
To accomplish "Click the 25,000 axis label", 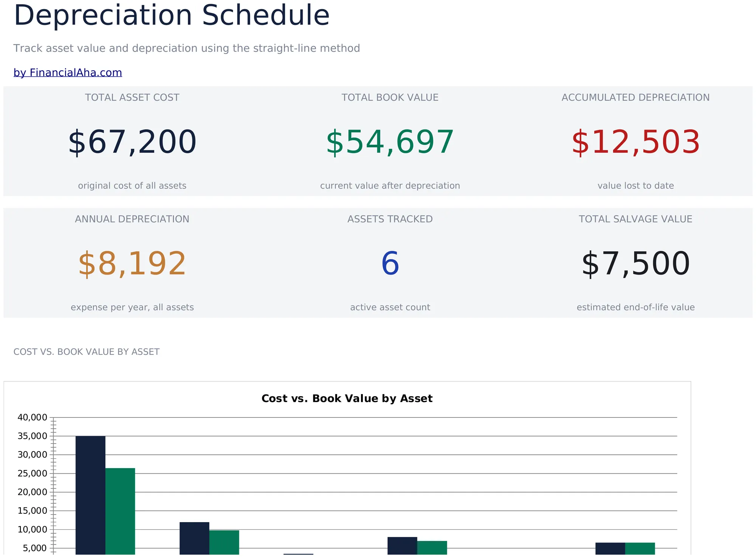I will click(x=33, y=473).
